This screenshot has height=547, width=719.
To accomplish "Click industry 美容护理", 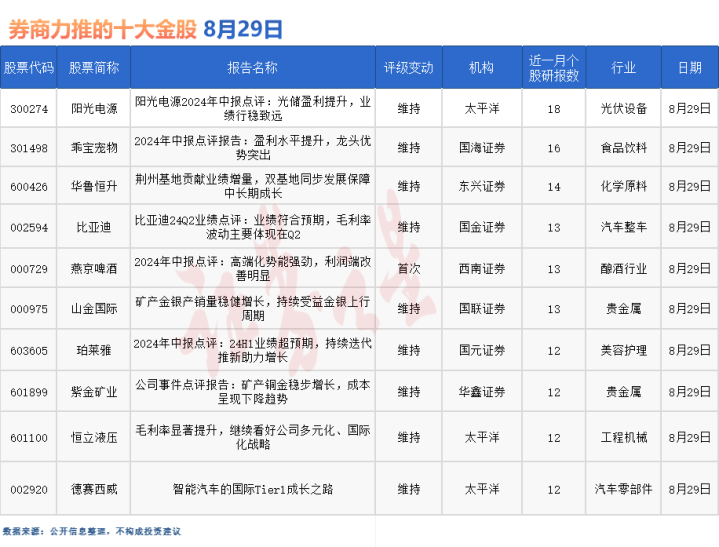I will pyautogui.click(x=623, y=350).
